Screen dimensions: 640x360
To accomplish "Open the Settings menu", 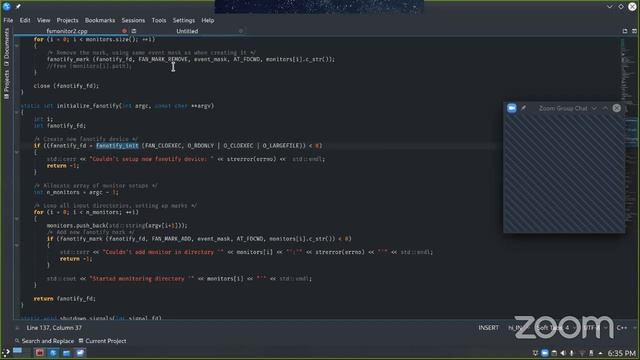I will coord(184,20).
